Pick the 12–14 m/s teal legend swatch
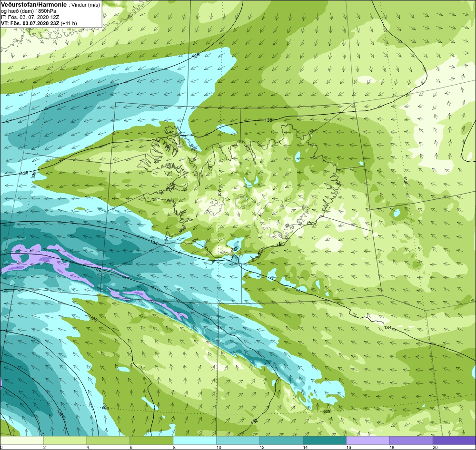This screenshot has height=450, width=476. (x=281, y=440)
